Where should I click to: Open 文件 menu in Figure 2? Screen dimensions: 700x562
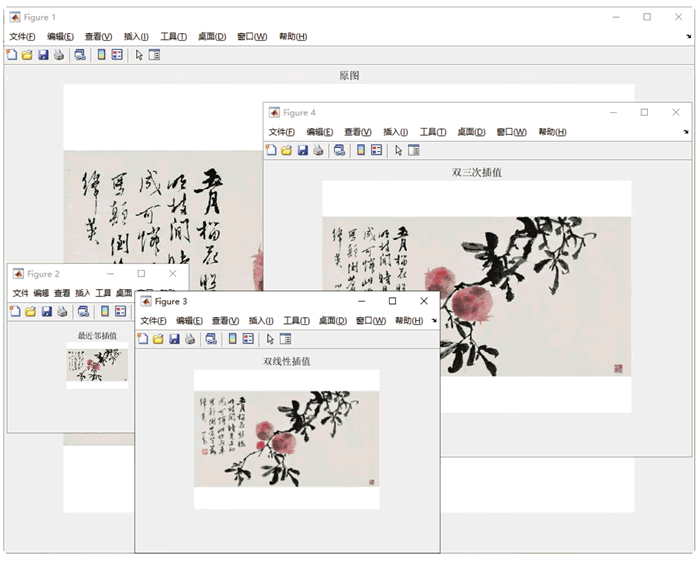(x=21, y=293)
